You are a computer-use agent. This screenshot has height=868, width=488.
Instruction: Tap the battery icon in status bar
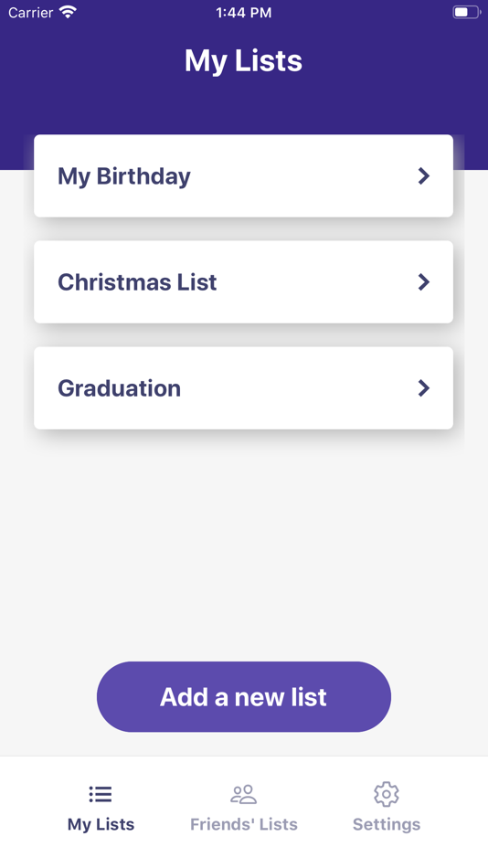tap(466, 12)
